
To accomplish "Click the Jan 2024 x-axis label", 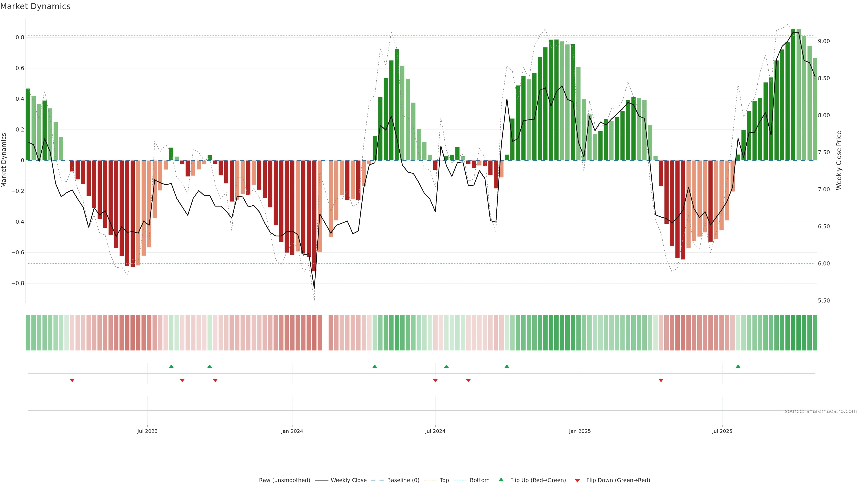I will 292,431.
